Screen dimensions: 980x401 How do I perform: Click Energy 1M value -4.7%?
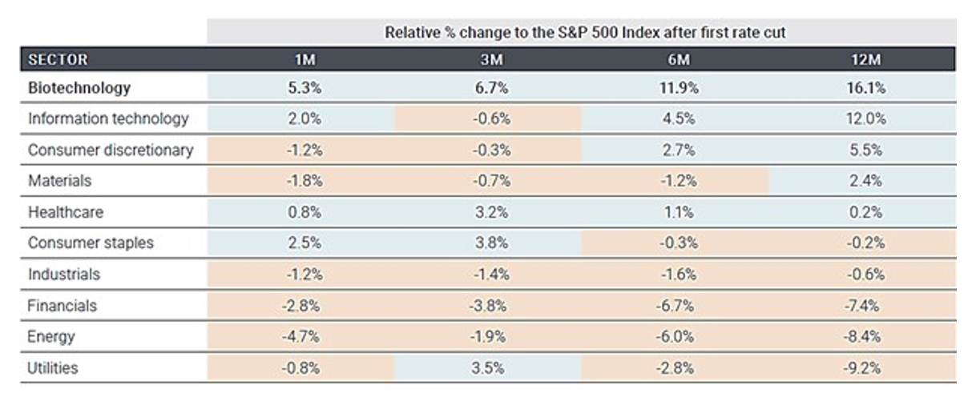click(x=304, y=336)
